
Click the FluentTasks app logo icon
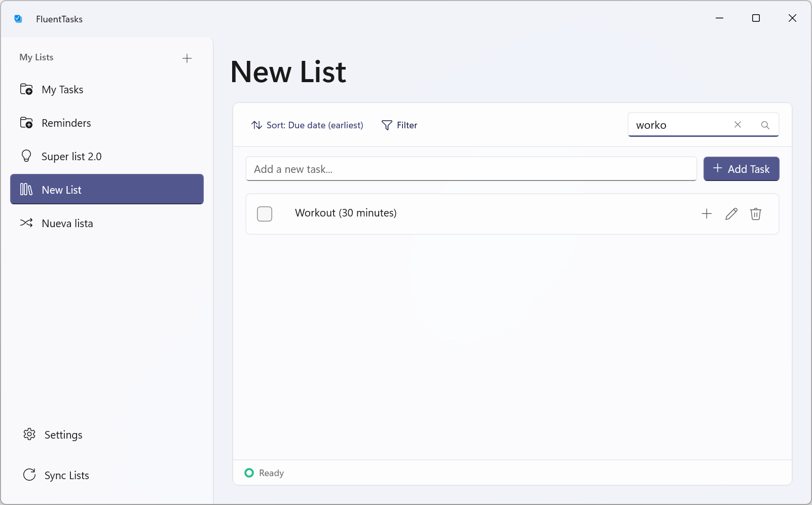(x=18, y=19)
